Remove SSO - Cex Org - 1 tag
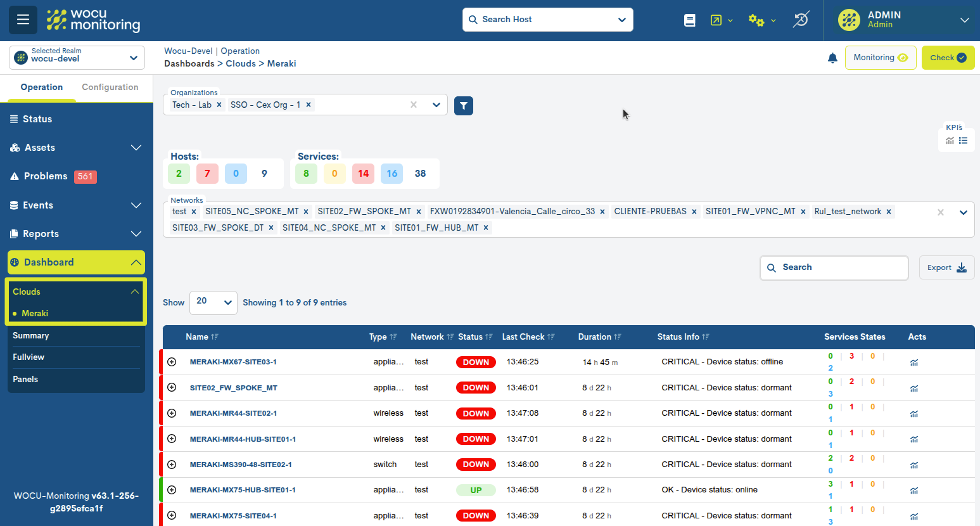980x526 pixels. 309,105
